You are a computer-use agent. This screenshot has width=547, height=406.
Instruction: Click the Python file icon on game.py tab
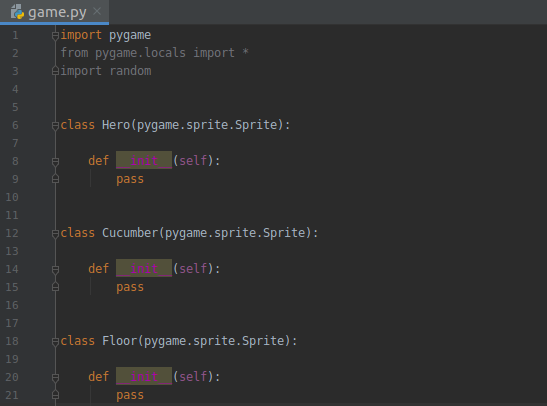pyautogui.click(x=17, y=12)
